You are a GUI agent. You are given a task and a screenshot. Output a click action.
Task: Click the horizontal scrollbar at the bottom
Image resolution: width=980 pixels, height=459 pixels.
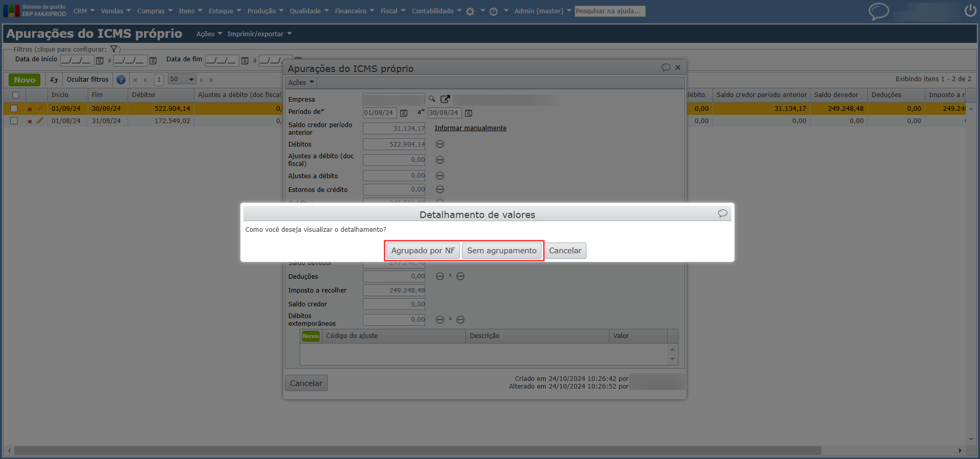[418, 451]
